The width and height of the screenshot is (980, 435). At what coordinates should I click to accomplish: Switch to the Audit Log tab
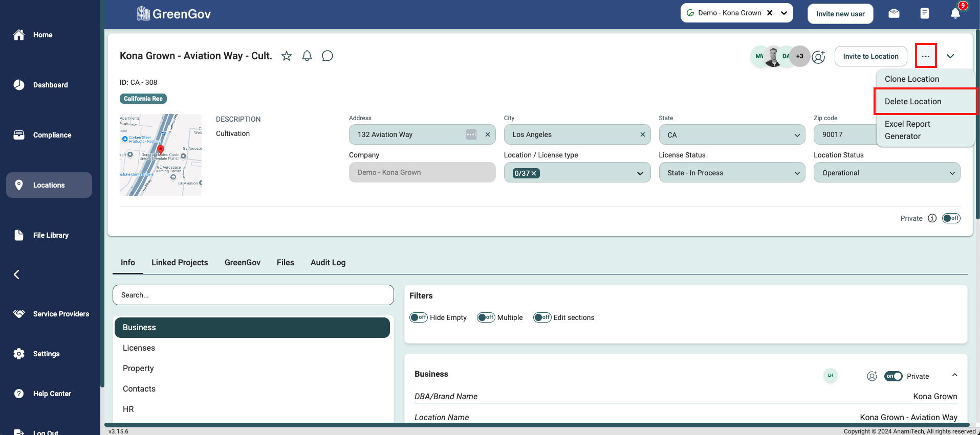(x=328, y=263)
